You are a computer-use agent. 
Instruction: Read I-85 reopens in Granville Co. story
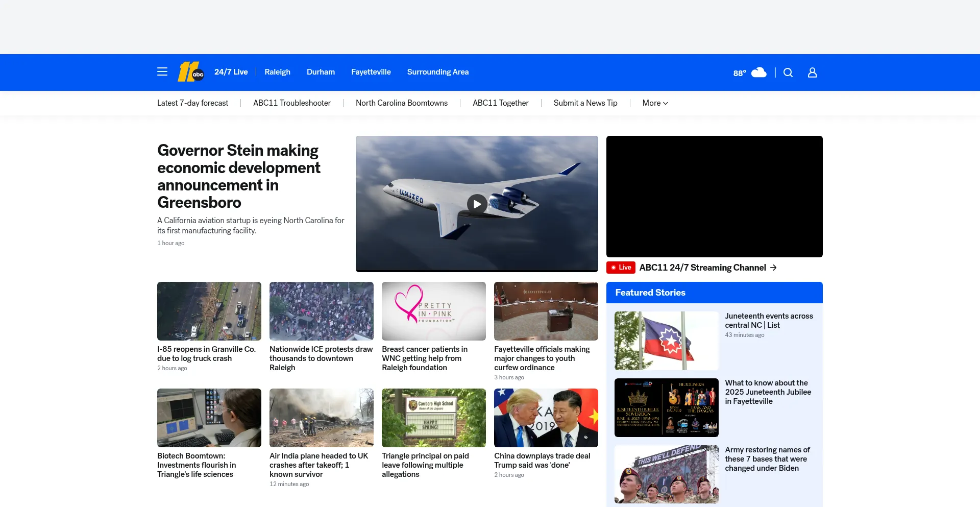207,354
